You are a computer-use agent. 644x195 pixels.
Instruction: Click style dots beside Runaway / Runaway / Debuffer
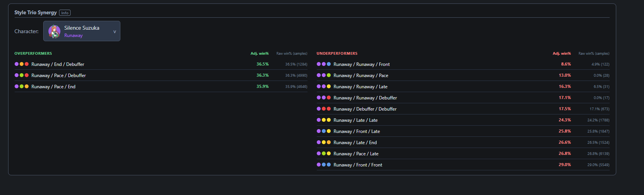point(324,98)
